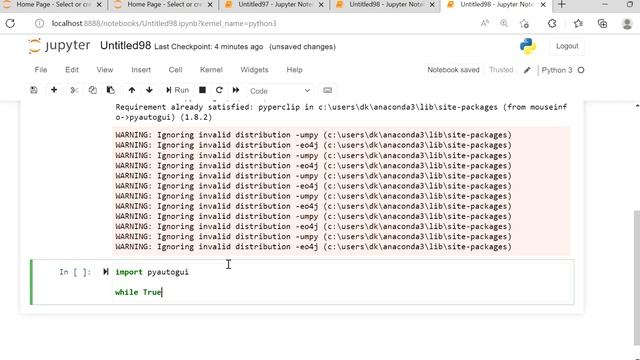Image resolution: width=640 pixels, height=360 pixels.
Task: Cut selected cells with scissors icon
Action: pyautogui.click(x=74, y=90)
